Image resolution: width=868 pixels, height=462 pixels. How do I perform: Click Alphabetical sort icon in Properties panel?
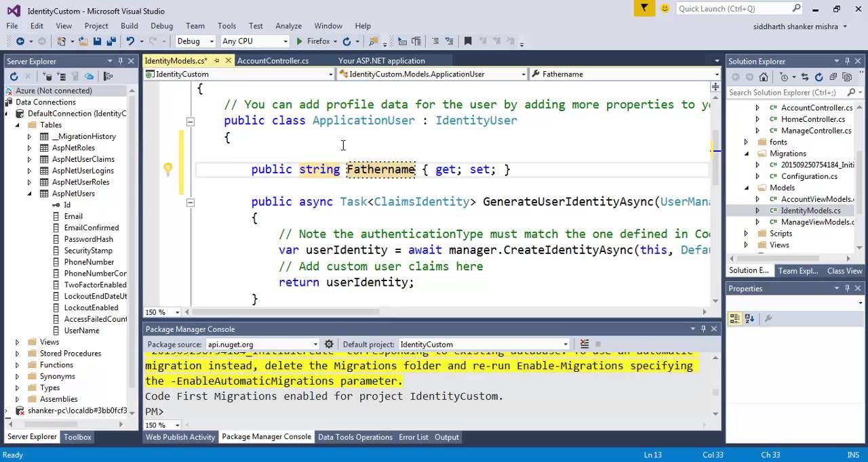[x=749, y=318]
